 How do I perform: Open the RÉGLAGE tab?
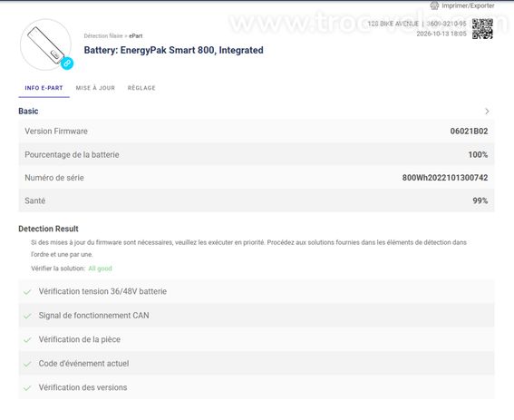(x=141, y=88)
